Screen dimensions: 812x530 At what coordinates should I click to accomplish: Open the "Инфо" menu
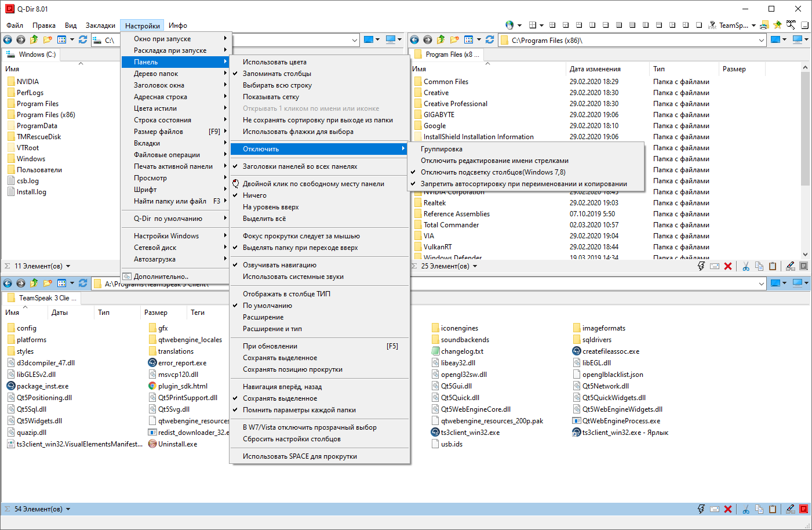(x=177, y=26)
